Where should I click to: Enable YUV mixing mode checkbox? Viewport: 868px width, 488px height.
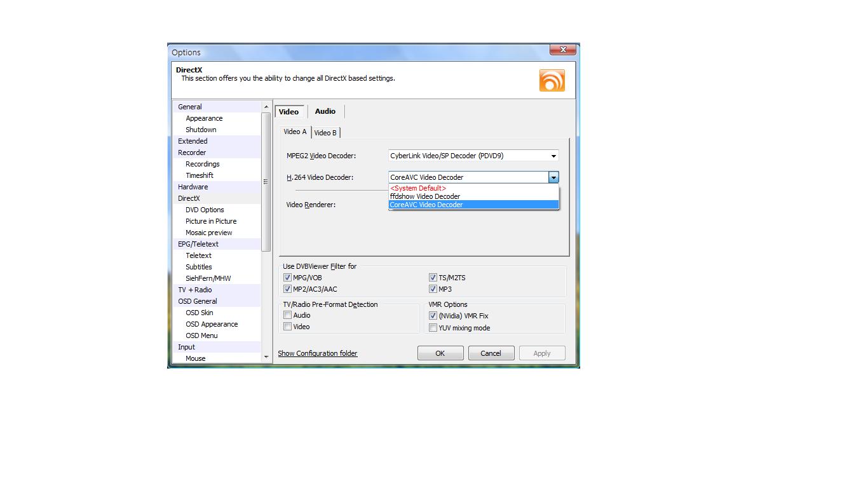pyautogui.click(x=433, y=328)
